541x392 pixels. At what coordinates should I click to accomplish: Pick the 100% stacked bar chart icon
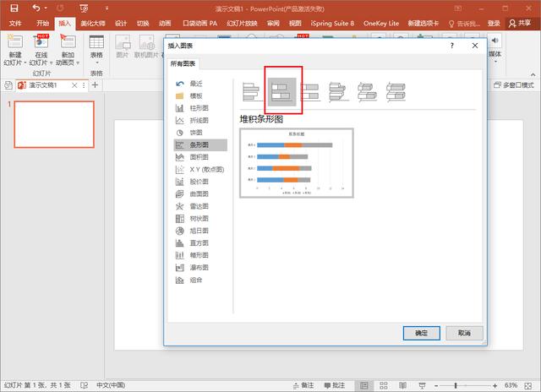[310, 91]
